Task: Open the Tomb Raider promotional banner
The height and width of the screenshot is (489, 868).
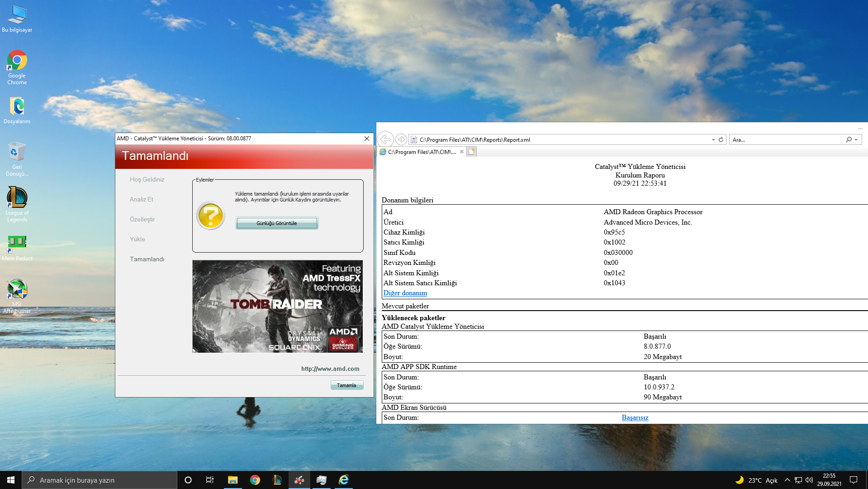Action: pyautogui.click(x=277, y=306)
